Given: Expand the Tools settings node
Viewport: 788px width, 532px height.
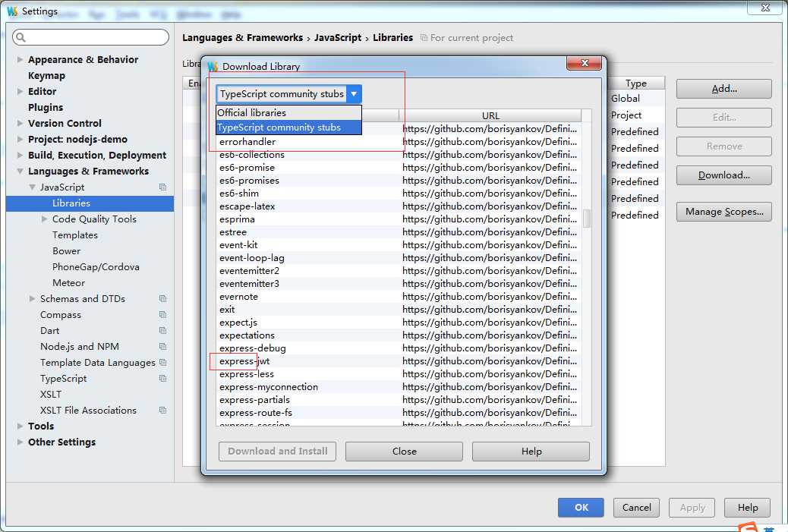Looking at the screenshot, I should [x=20, y=426].
